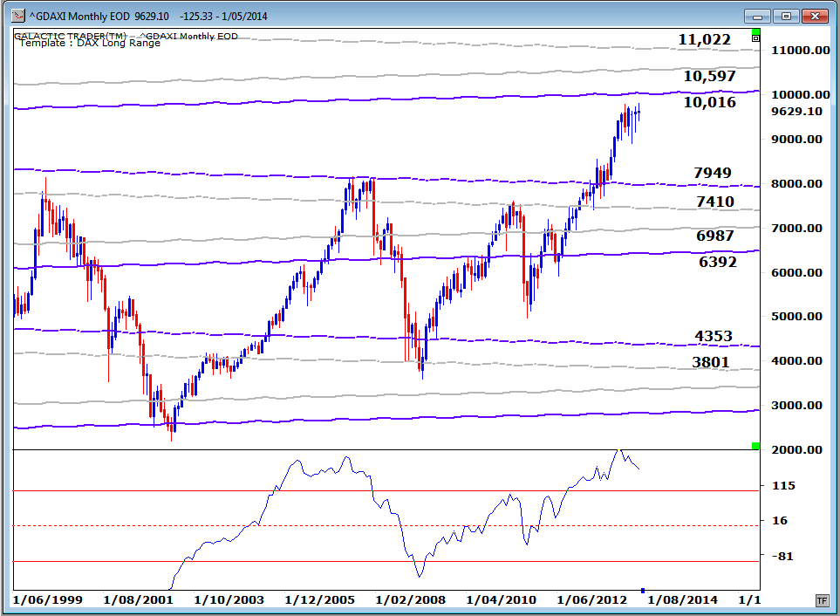Click the TF timeframe button
The height and width of the screenshot is (616, 840).
(x=822, y=600)
